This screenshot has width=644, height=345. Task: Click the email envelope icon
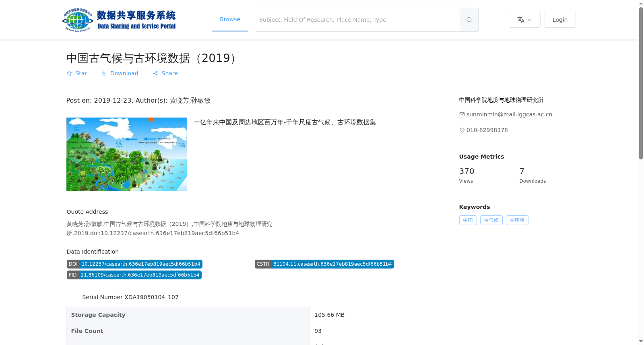pos(462,114)
